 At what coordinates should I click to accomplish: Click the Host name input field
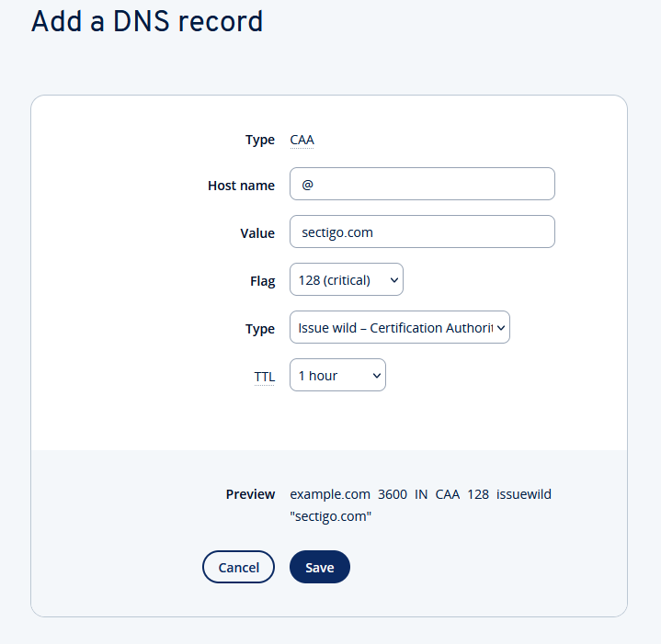[422, 184]
